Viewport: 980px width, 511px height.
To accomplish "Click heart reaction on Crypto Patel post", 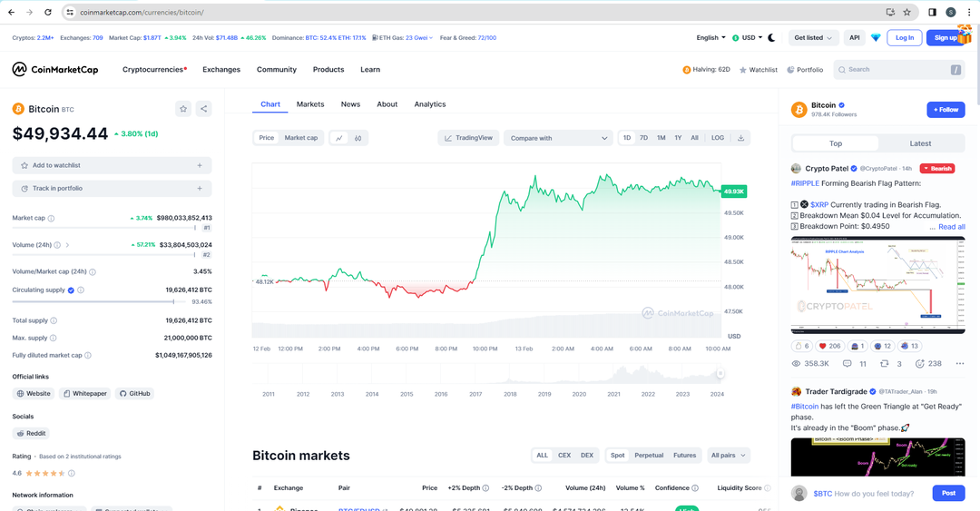I will tap(830, 346).
